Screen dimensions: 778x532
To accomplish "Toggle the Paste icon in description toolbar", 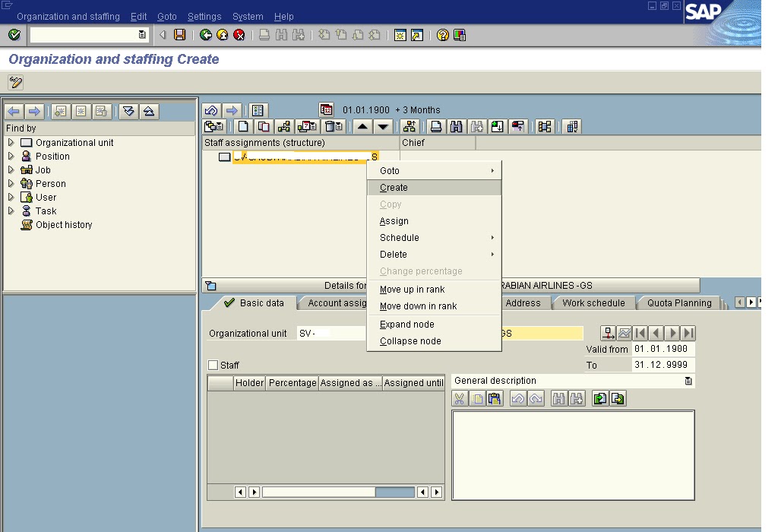I will (x=494, y=397).
